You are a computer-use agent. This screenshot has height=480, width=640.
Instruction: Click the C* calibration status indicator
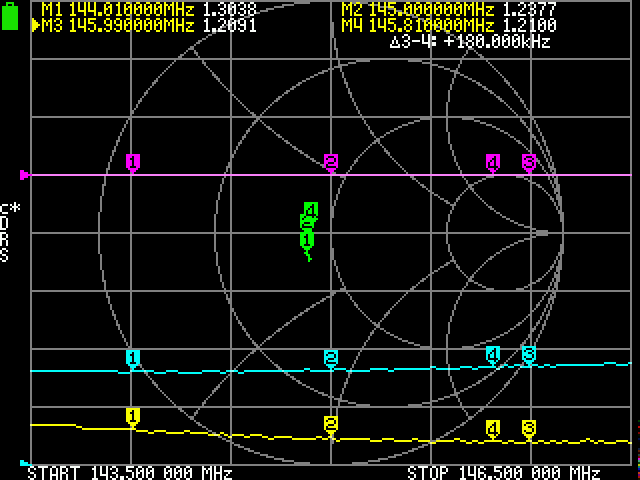click(5, 209)
